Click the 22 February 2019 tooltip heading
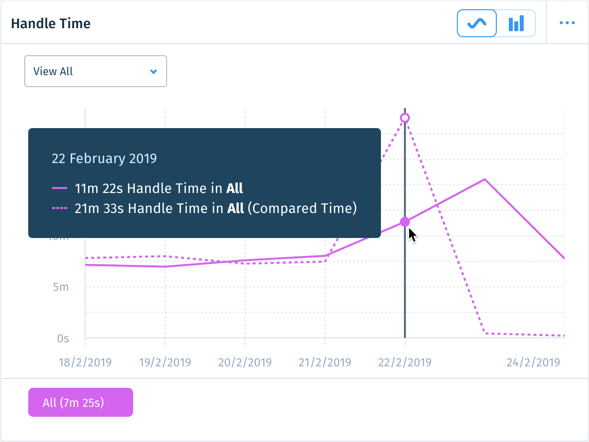The image size is (589, 442). pos(104,158)
